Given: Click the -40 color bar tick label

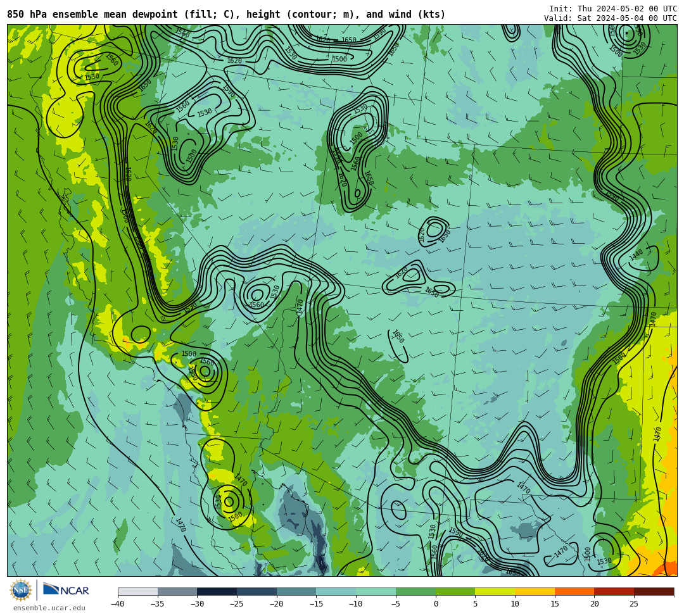Looking at the screenshot, I should [x=118, y=604].
